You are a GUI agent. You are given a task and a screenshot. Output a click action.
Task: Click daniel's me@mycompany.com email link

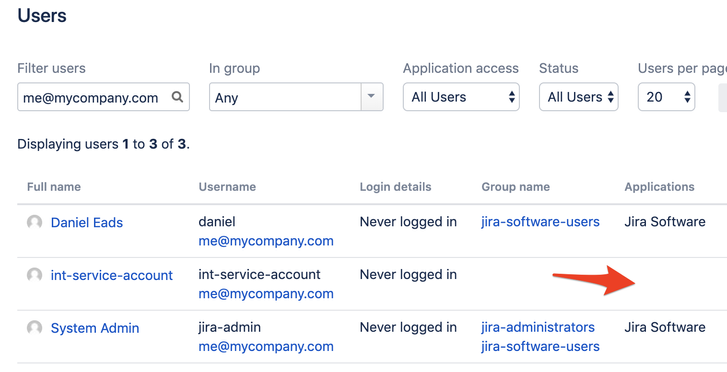pyautogui.click(x=266, y=241)
